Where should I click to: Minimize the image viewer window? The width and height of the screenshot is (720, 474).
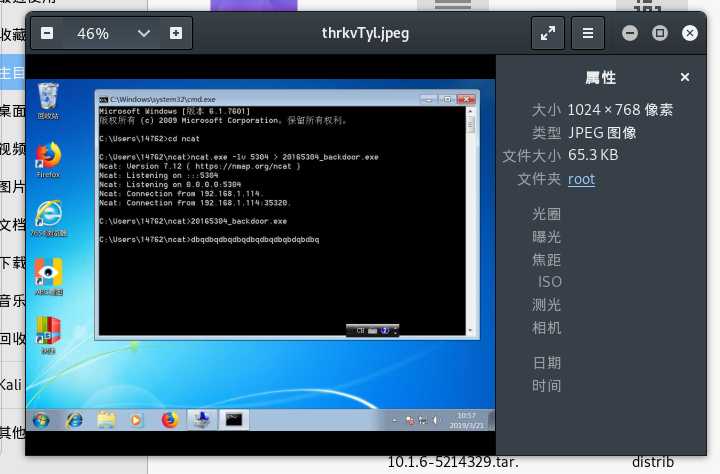(x=630, y=33)
